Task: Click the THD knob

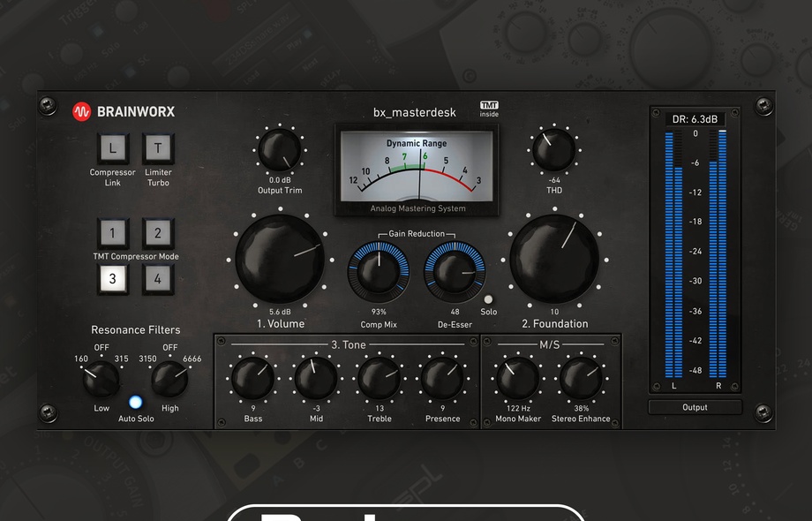Action: point(554,150)
